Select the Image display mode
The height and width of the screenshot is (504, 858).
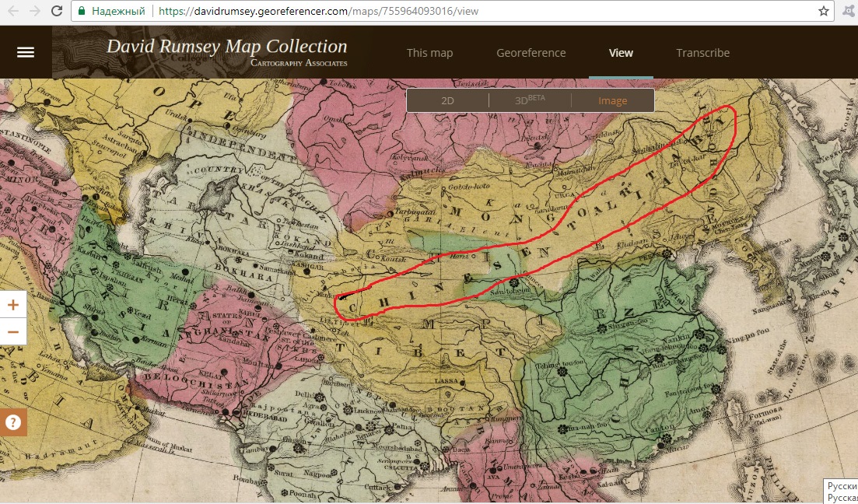(612, 100)
